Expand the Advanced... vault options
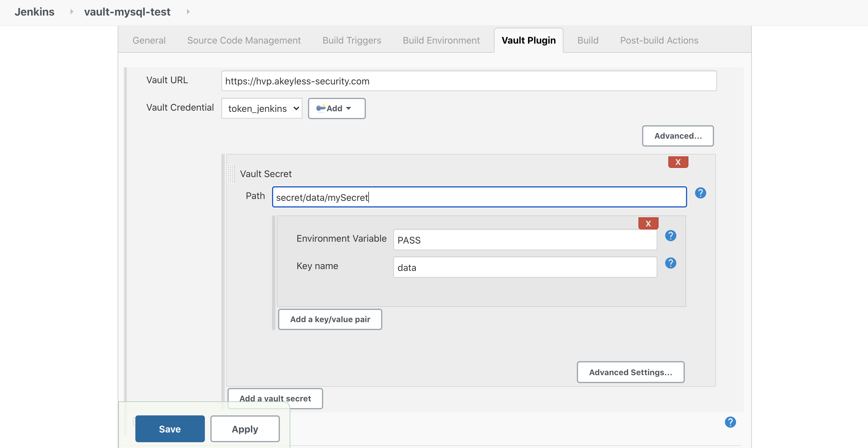This screenshot has width=868, height=448. (677, 136)
